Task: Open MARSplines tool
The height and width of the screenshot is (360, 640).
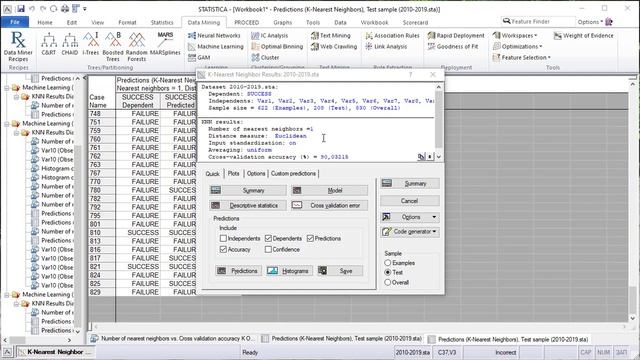Action: pos(165,44)
